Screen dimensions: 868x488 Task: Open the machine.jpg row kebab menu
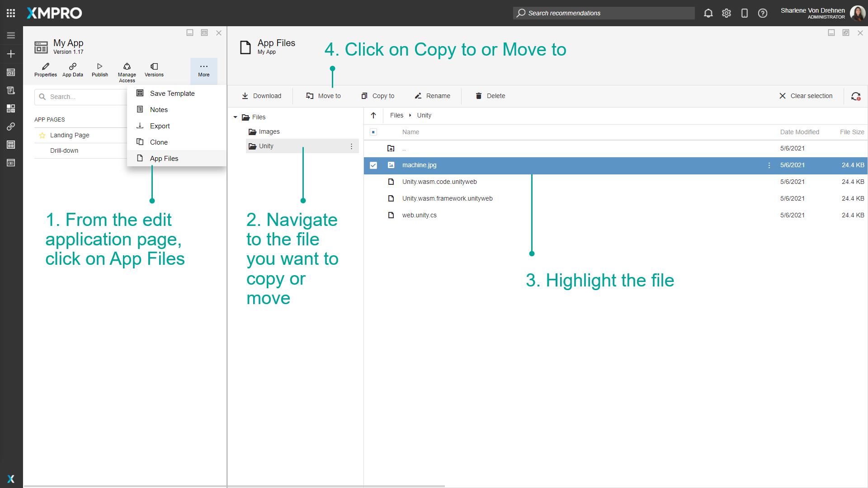point(769,165)
